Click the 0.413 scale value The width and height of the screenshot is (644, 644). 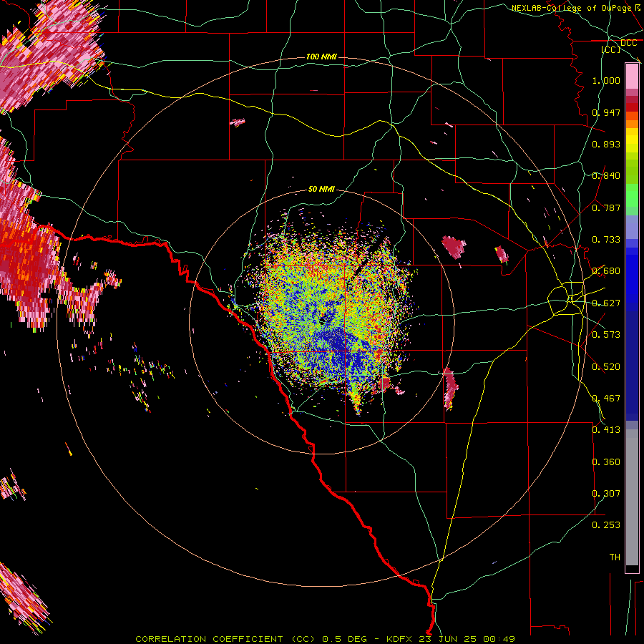click(x=606, y=430)
